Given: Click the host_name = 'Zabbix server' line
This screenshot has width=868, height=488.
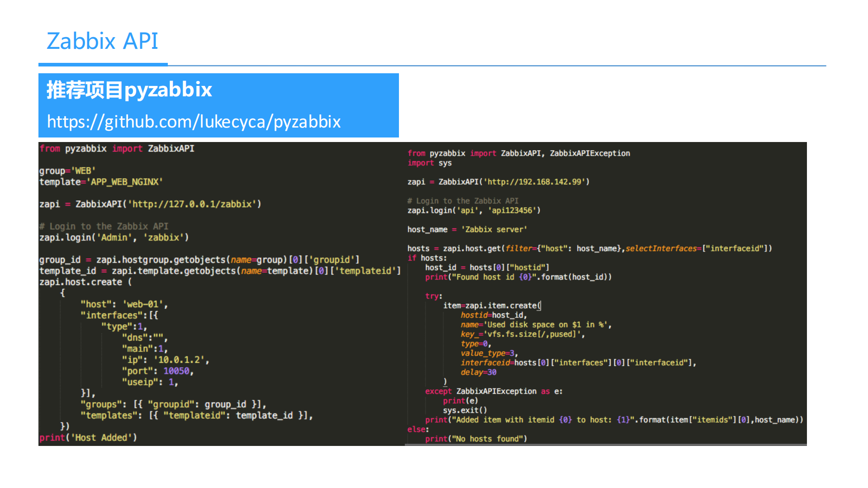Looking at the screenshot, I should [x=467, y=229].
